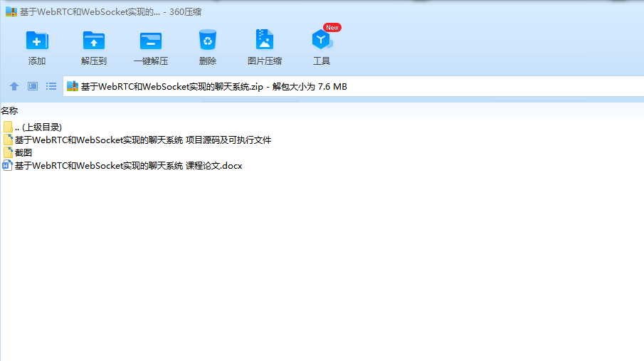Click the 名称 column header
Image resolution: width=644 pixels, height=361 pixels.
point(9,110)
